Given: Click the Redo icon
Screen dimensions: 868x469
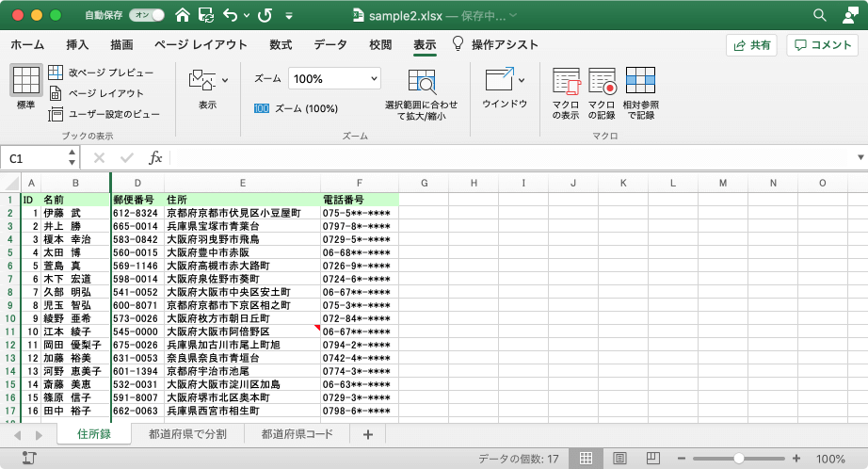Looking at the screenshot, I should [265, 15].
